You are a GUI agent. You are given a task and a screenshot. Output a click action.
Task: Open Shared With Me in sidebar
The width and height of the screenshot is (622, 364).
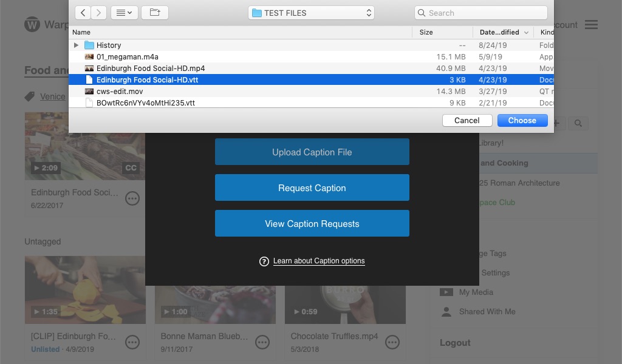tap(487, 312)
